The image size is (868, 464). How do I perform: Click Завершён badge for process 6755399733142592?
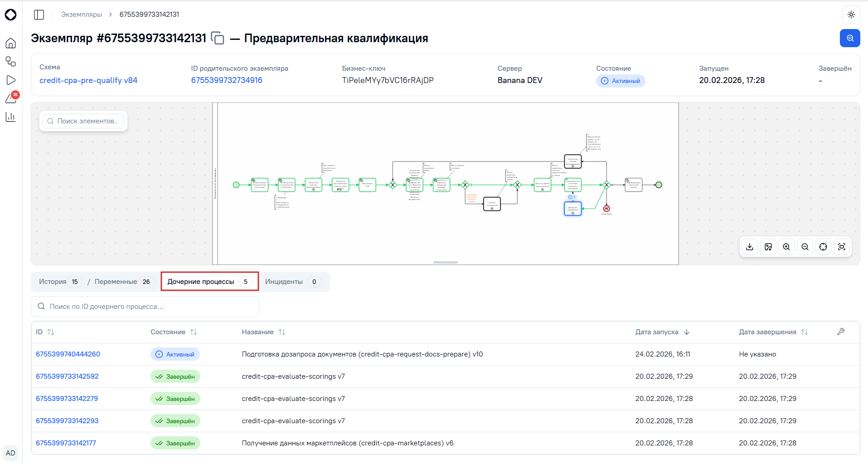175,376
